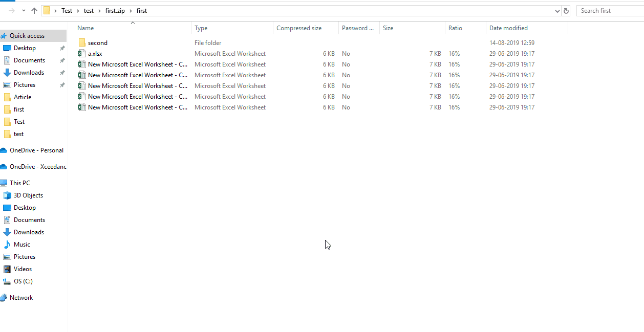Open the OS (C:) drive
The height and width of the screenshot is (332, 644).
click(x=22, y=281)
